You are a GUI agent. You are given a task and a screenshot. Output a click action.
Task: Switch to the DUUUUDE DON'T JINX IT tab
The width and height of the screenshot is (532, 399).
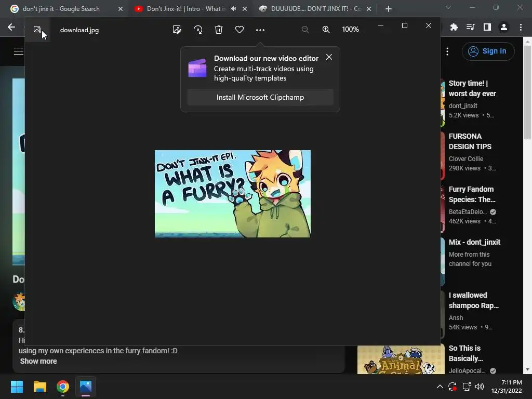[x=316, y=9]
